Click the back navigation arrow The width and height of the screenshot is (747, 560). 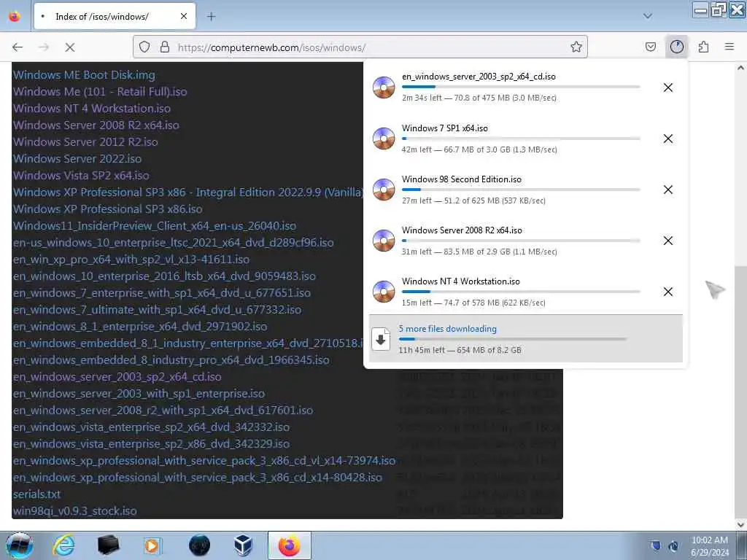[18, 47]
